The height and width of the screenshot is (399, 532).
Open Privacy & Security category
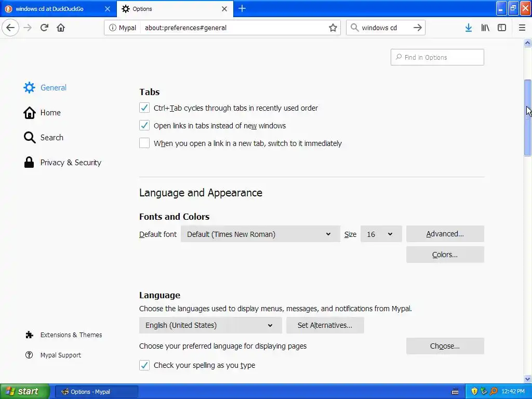62,163
